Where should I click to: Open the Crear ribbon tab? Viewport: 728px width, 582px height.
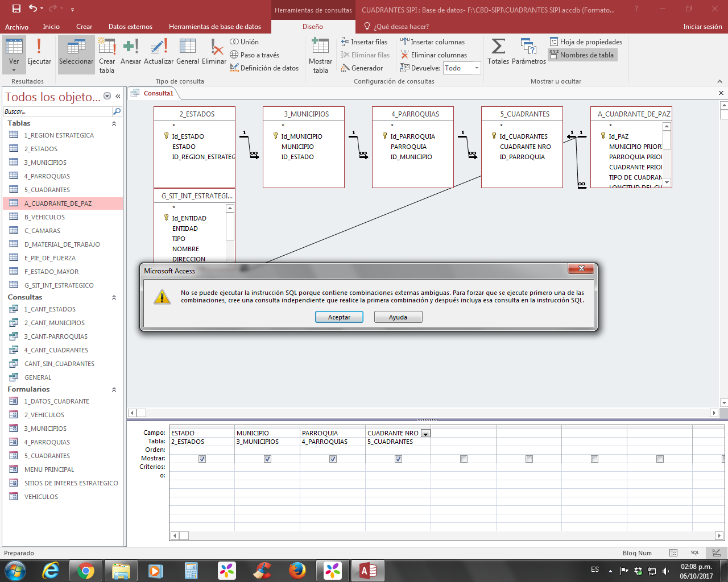coord(84,27)
